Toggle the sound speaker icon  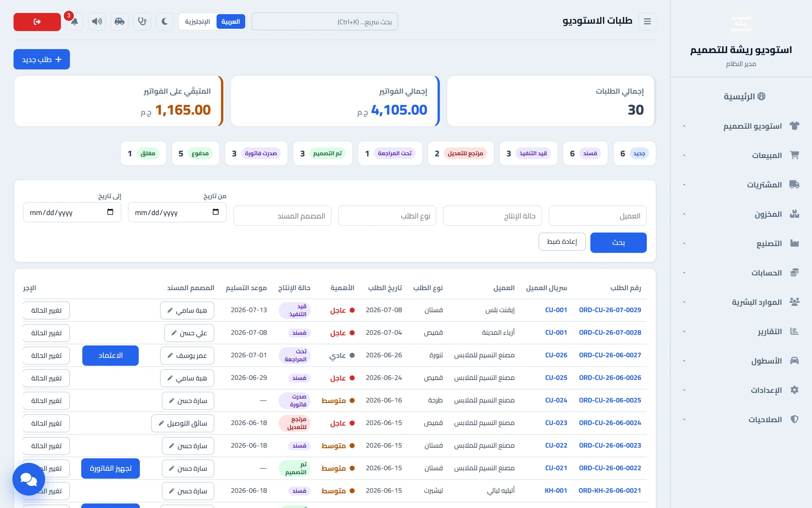[x=97, y=22]
